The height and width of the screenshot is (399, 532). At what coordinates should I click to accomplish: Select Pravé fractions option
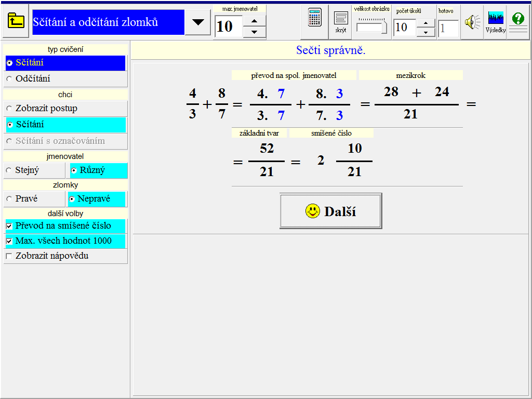(x=34, y=199)
